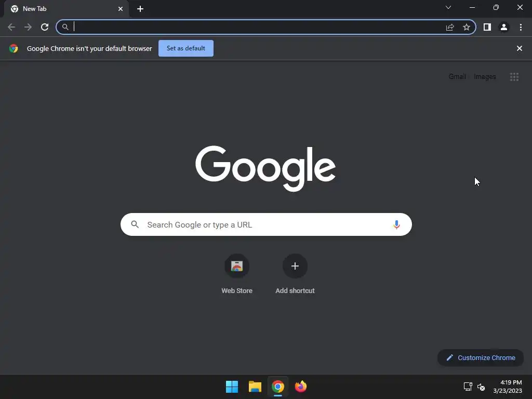
Task: Open network status in system tray
Action: [x=468, y=387]
